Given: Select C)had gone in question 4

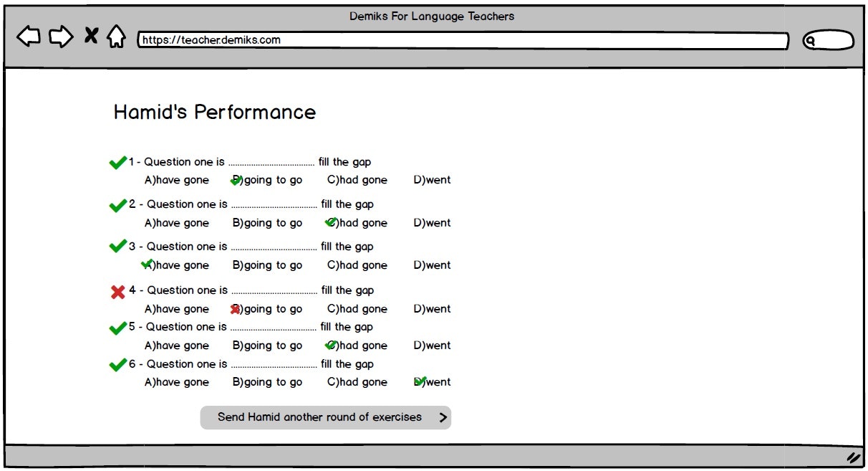Looking at the screenshot, I should click(357, 309).
